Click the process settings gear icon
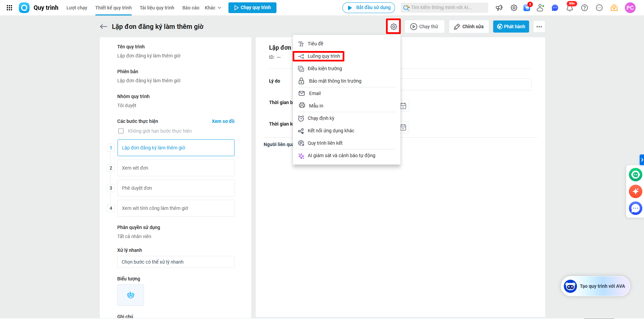This screenshot has height=319, width=644. [393, 27]
